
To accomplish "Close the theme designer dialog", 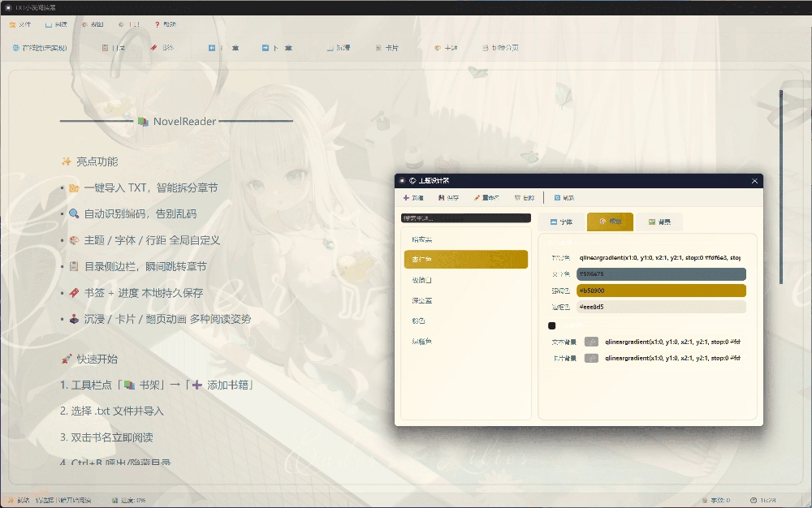I will pyautogui.click(x=754, y=180).
